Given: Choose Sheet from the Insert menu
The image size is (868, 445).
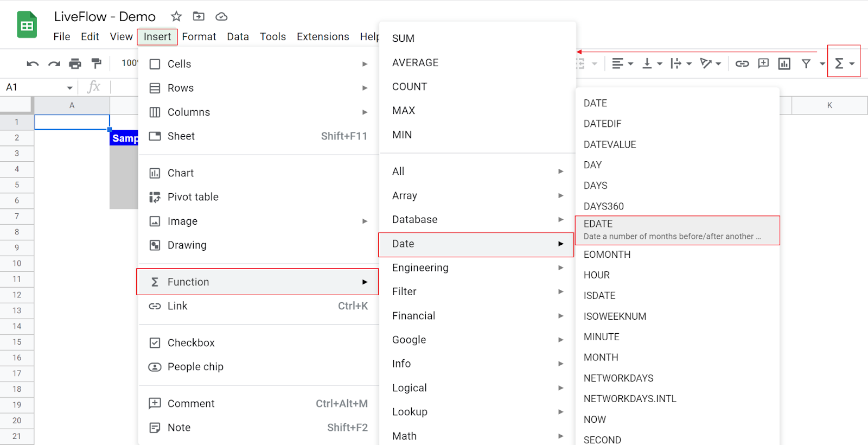Looking at the screenshot, I should coord(258,136).
